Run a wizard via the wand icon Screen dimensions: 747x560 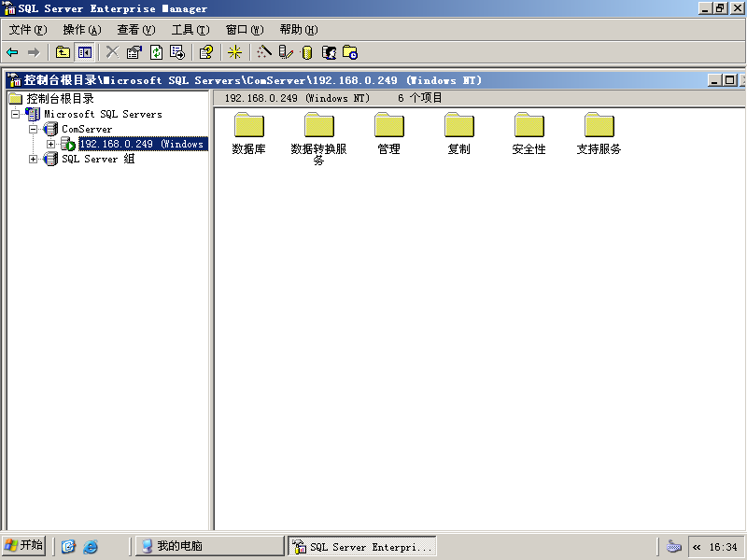click(x=264, y=52)
